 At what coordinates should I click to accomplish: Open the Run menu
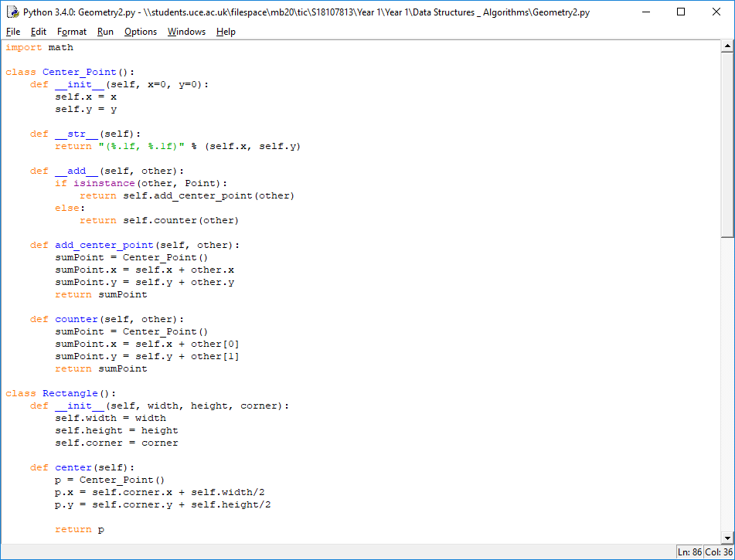[105, 32]
